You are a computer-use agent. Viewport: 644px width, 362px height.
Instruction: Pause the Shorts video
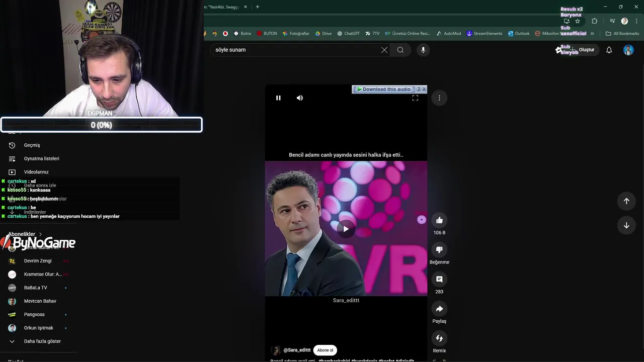[x=278, y=98]
